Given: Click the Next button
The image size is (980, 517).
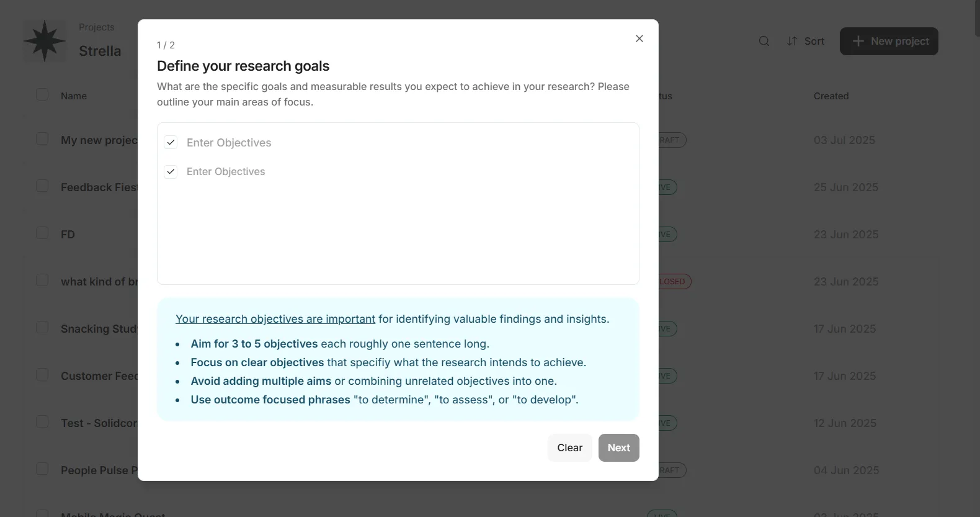Looking at the screenshot, I should pyautogui.click(x=618, y=447).
